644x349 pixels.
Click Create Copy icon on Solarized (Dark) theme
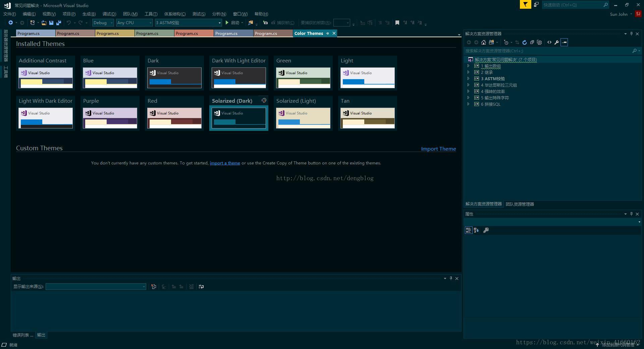(x=264, y=101)
